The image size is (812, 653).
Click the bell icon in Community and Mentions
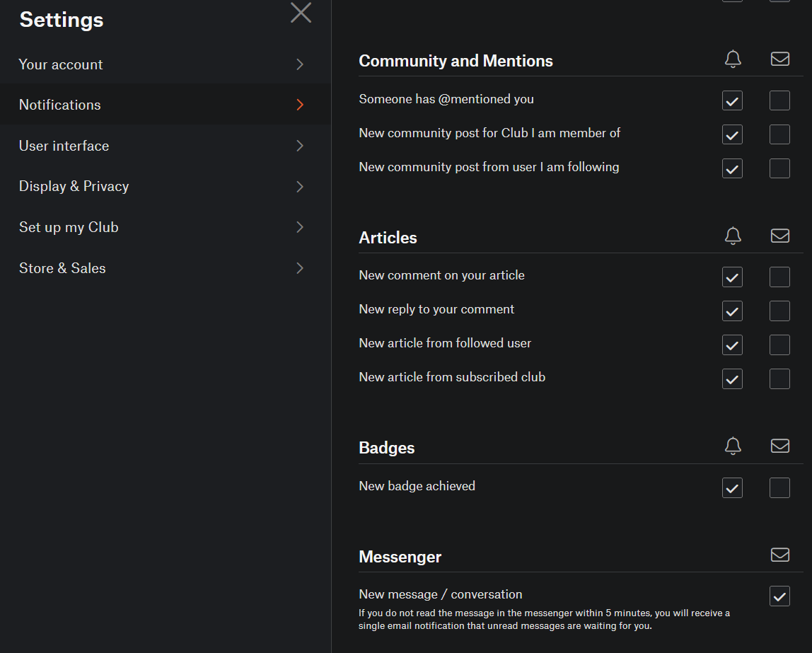(x=733, y=60)
